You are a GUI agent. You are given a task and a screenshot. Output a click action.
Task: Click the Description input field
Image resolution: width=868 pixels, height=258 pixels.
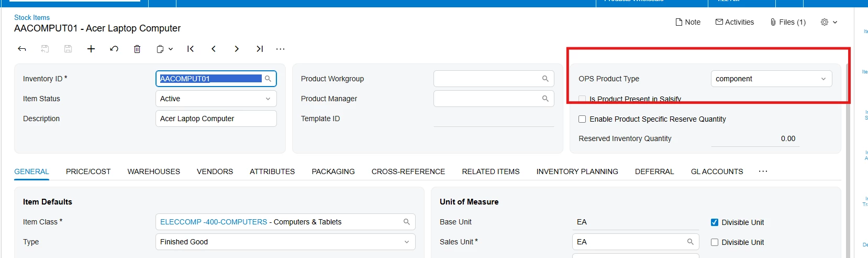click(216, 119)
